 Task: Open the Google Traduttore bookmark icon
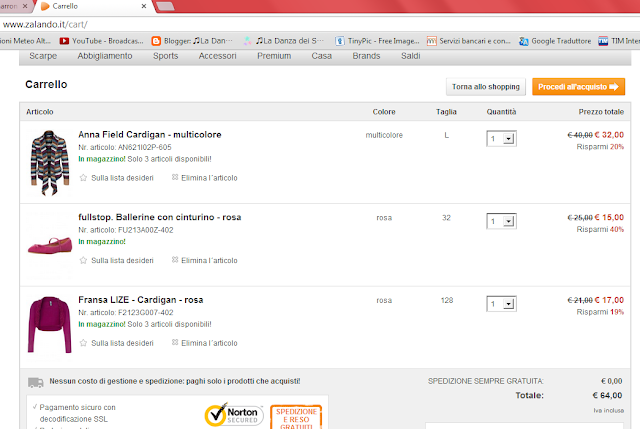(x=524, y=41)
